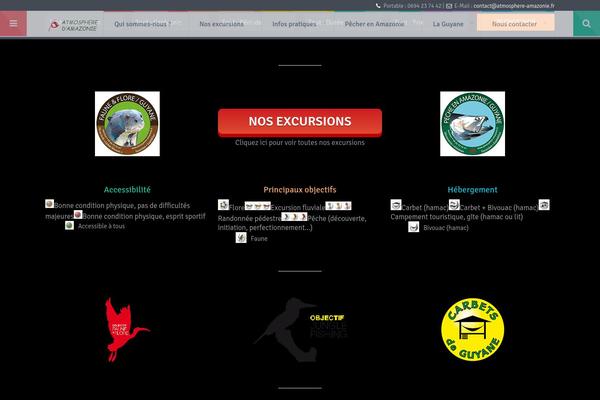Image resolution: width=600 pixels, height=400 pixels.
Task: Open 'Infos pratiques' menu item
Action: 294,24
